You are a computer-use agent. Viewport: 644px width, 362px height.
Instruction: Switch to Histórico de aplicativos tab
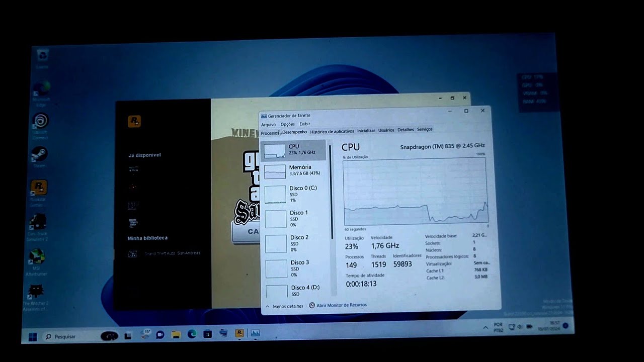coord(332,131)
